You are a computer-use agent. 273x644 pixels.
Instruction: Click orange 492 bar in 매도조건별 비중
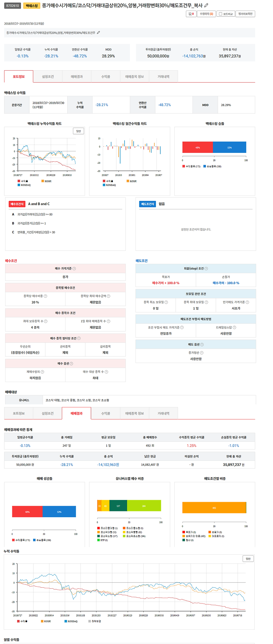point(214,508)
